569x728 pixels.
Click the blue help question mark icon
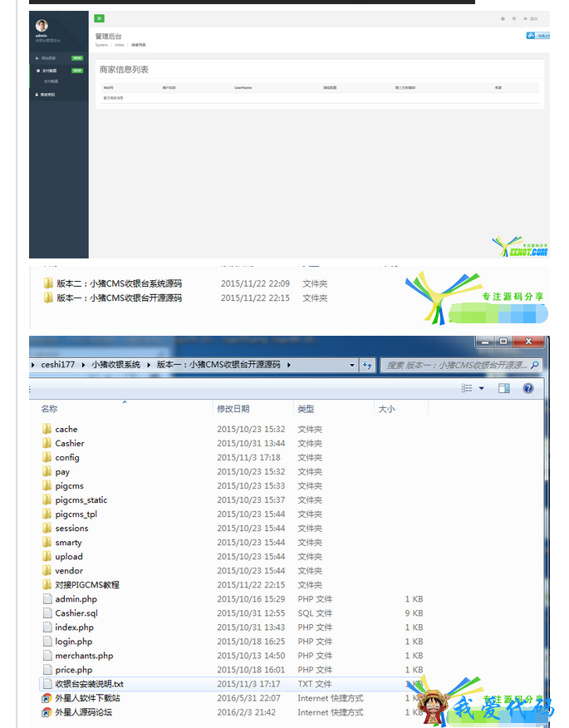528,388
